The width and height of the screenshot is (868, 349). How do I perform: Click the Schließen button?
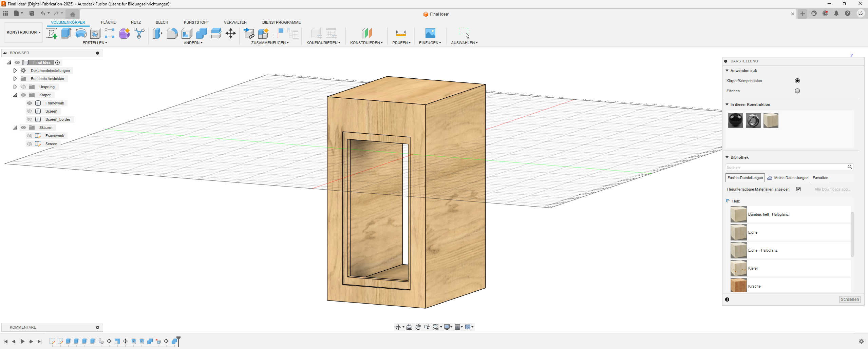[x=849, y=299]
